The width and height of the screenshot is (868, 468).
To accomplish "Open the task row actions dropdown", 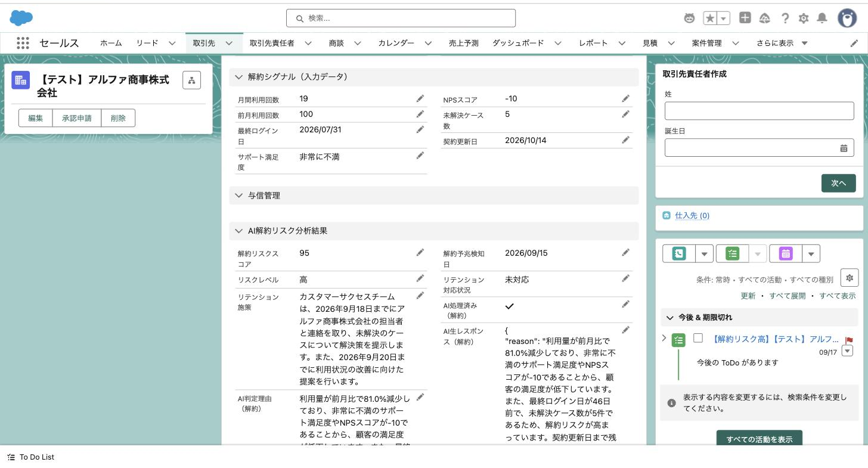I will (x=847, y=351).
